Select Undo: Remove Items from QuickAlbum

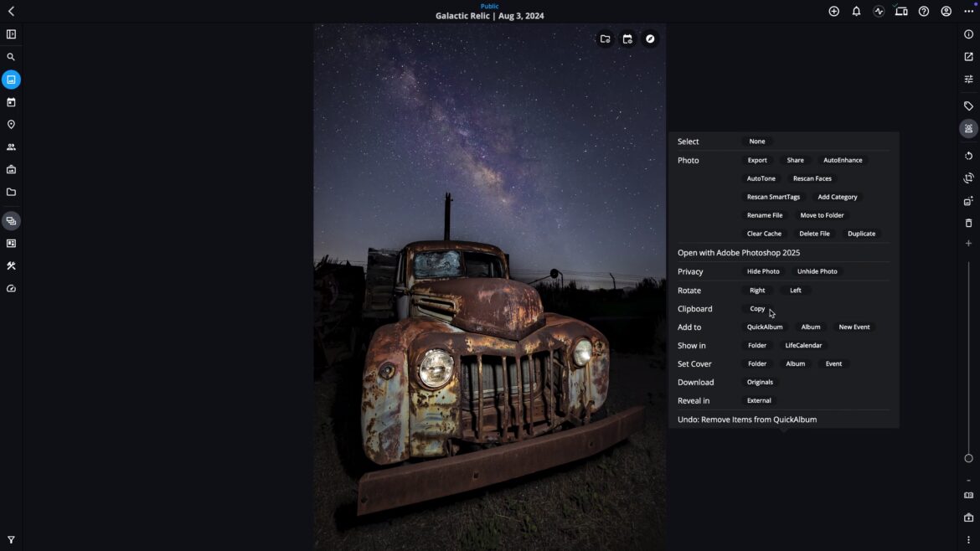[x=746, y=420]
